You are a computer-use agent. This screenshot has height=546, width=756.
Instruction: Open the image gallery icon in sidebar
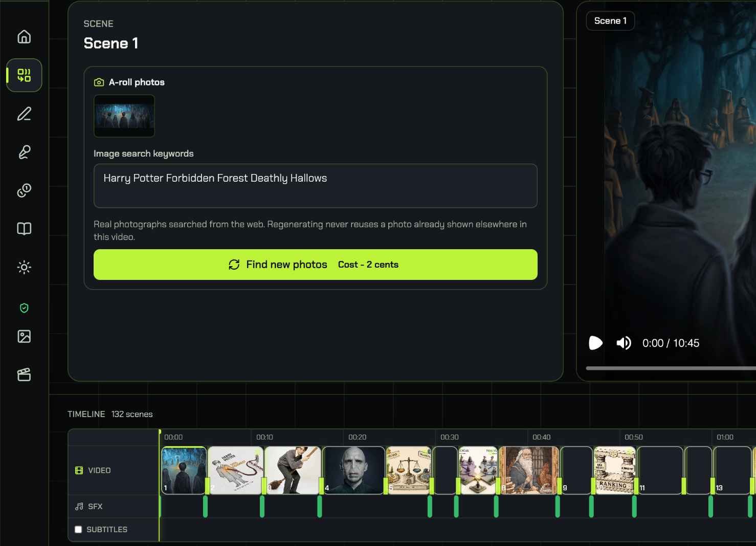(24, 336)
